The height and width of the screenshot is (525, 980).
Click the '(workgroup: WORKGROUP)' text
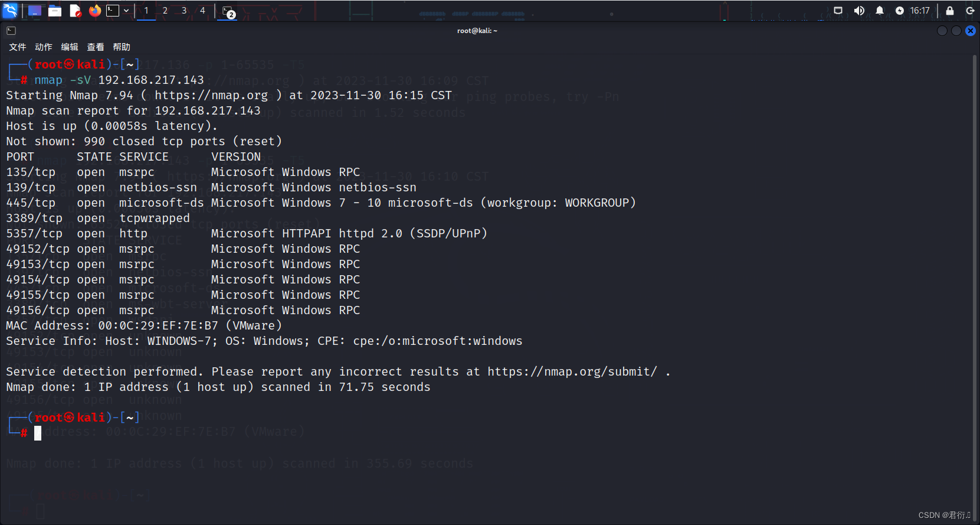(x=558, y=203)
